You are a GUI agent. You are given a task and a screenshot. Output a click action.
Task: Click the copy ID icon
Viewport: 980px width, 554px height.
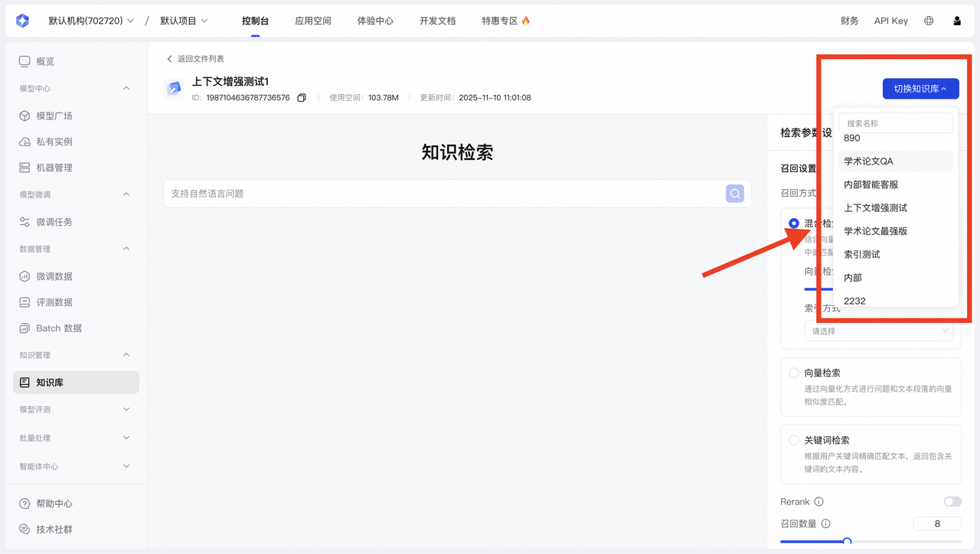click(x=302, y=98)
